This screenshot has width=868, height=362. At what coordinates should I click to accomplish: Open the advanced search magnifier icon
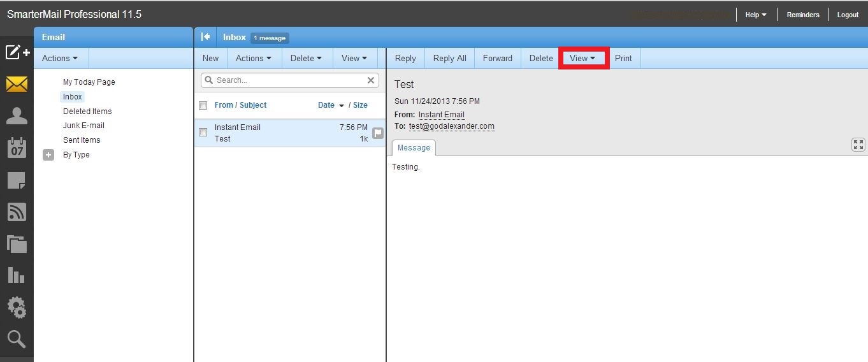pyautogui.click(x=17, y=339)
